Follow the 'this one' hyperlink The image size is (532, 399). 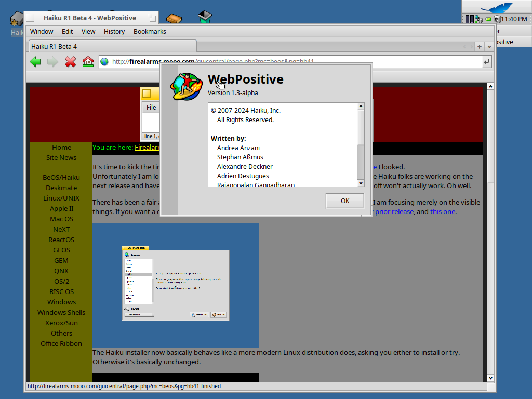tap(443, 212)
